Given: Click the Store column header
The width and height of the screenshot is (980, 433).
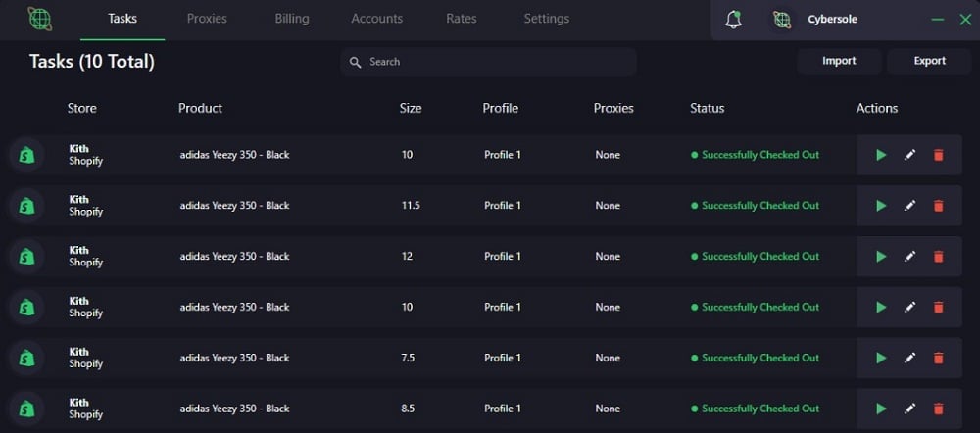Looking at the screenshot, I should 82,108.
